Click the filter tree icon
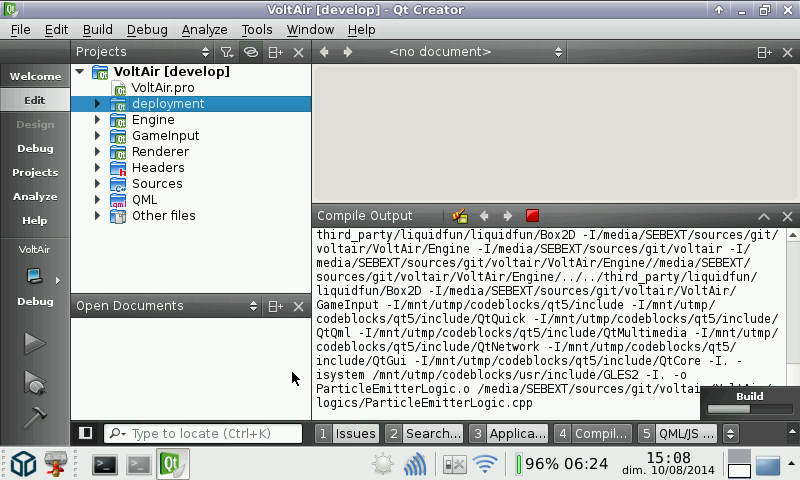The height and width of the screenshot is (480, 800). pos(227,52)
